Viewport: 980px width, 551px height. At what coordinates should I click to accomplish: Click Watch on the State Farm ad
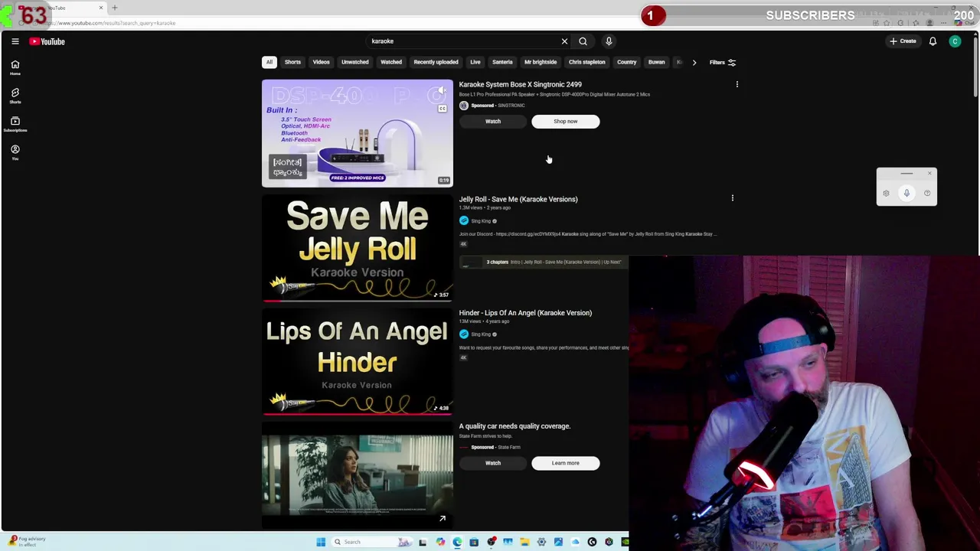tap(493, 462)
